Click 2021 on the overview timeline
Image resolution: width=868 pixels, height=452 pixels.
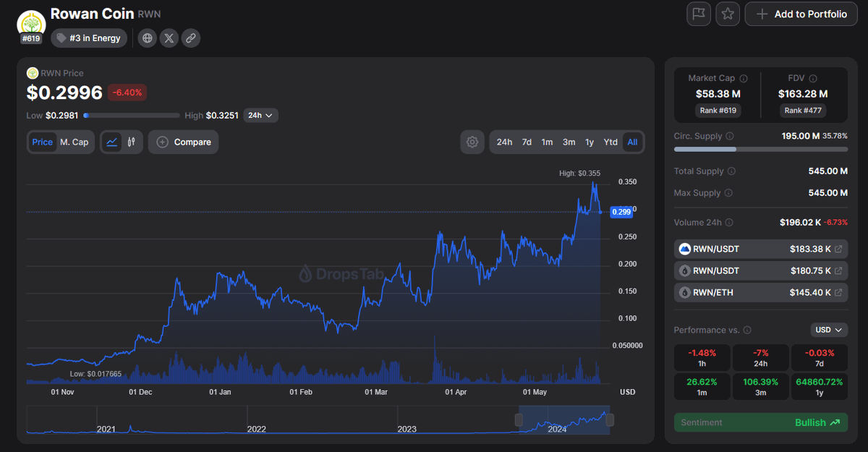click(x=106, y=429)
